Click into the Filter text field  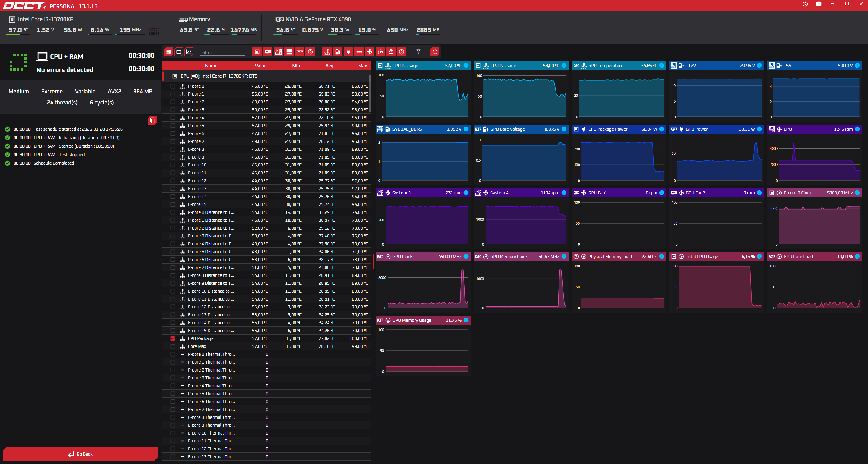click(222, 52)
